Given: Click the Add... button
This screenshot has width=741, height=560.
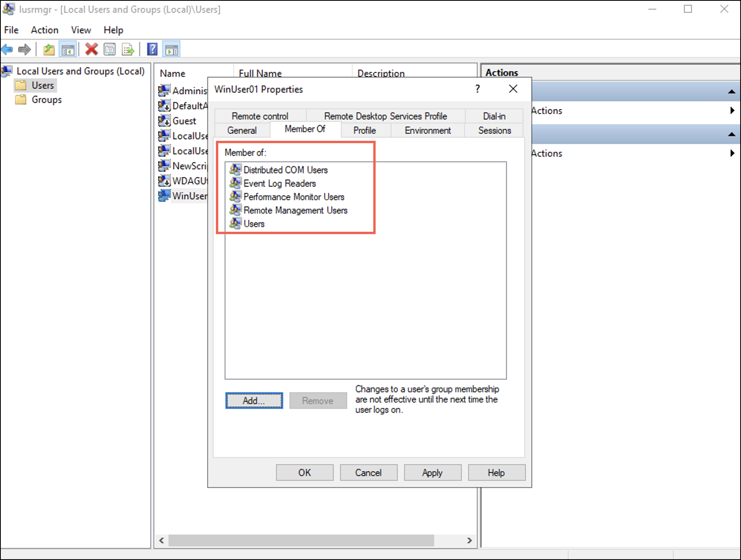Looking at the screenshot, I should pyautogui.click(x=254, y=401).
